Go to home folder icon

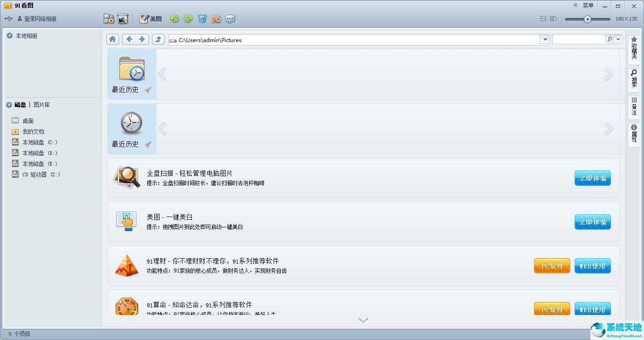[x=113, y=39]
